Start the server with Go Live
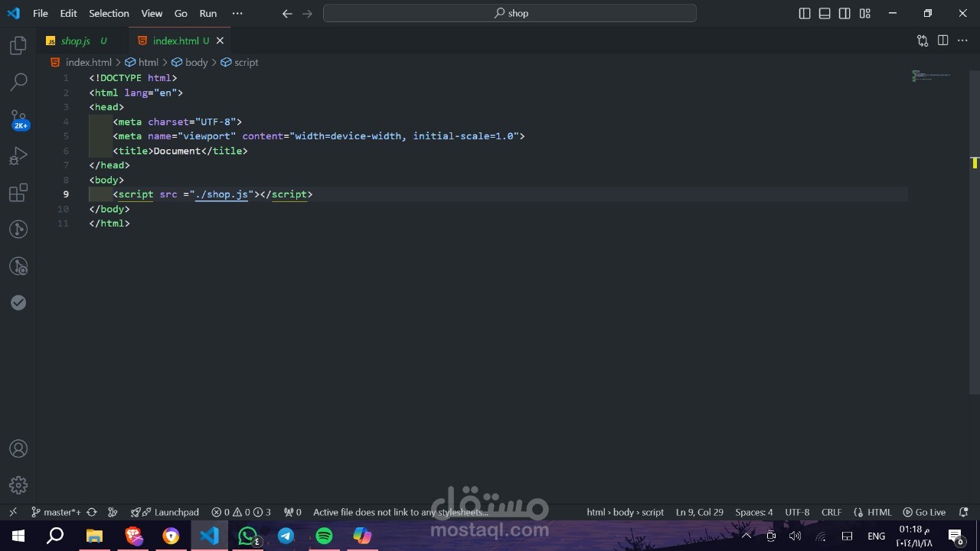 coord(924,512)
